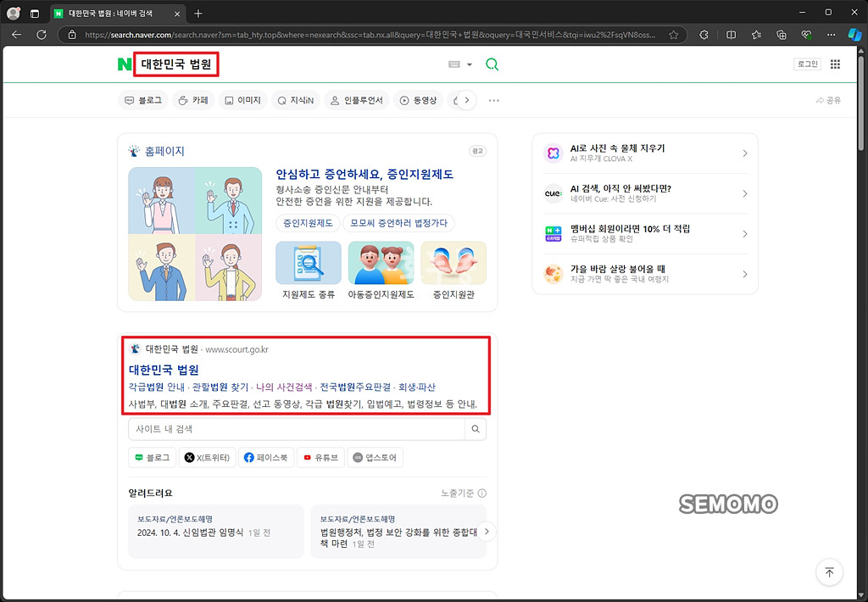This screenshot has width=868, height=602.
Task: Expand the keyboard input dropdown arrow
Action: click(470, 64)
